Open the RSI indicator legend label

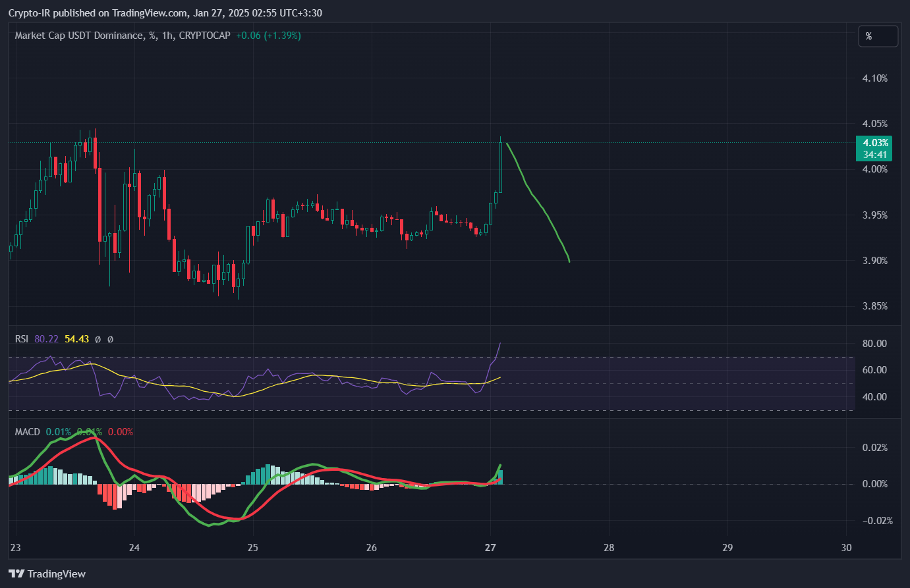coord(22,339)
